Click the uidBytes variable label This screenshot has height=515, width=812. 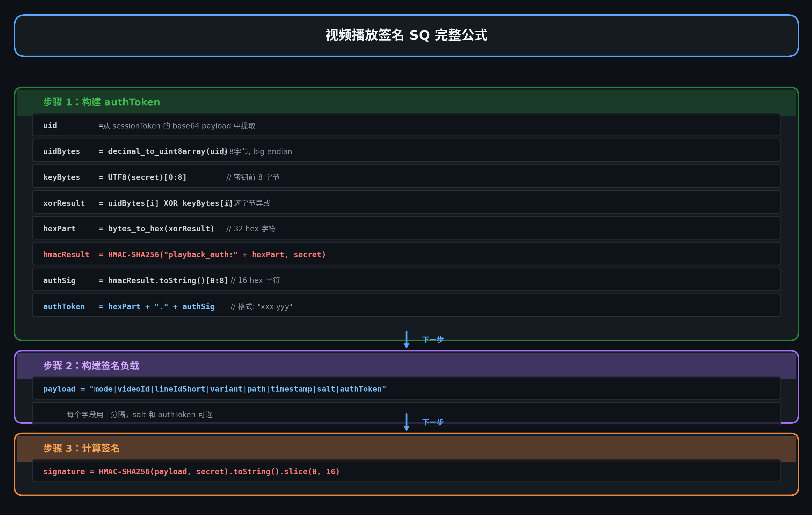click(62, 151)
